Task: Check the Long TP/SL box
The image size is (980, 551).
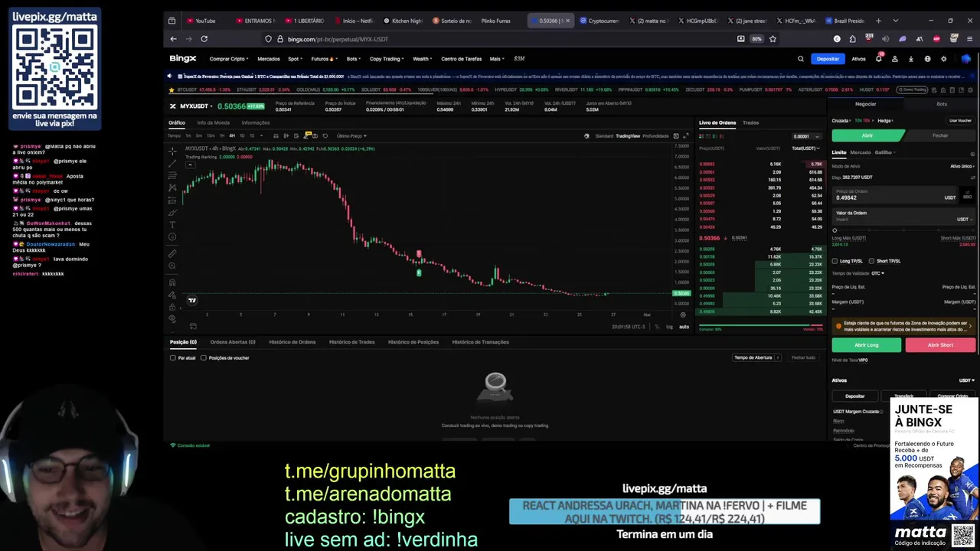Action: [835, 261]
